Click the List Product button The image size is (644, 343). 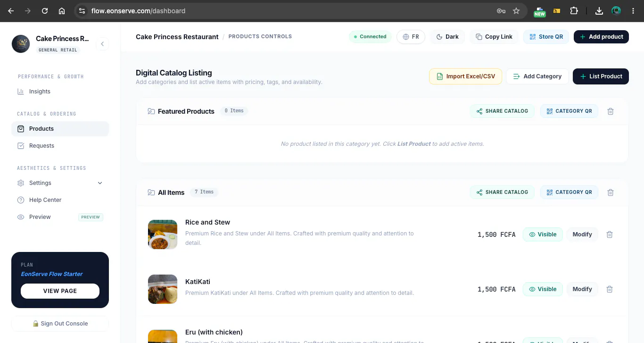coord(601,76)
